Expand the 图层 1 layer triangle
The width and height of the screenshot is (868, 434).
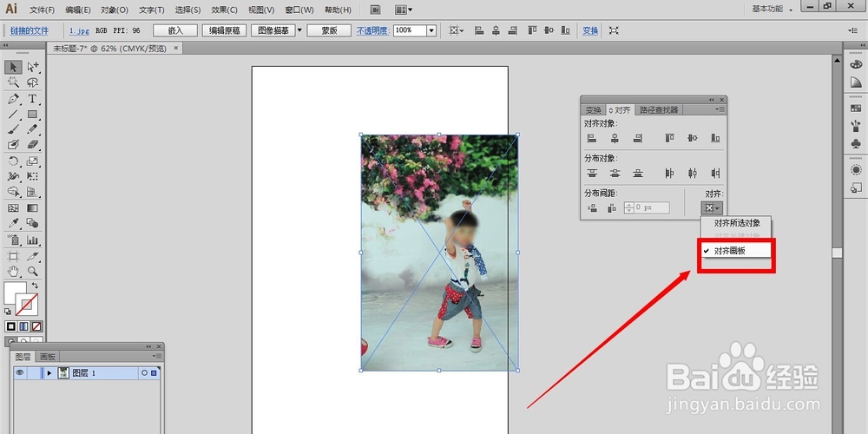tap(49, 373)
